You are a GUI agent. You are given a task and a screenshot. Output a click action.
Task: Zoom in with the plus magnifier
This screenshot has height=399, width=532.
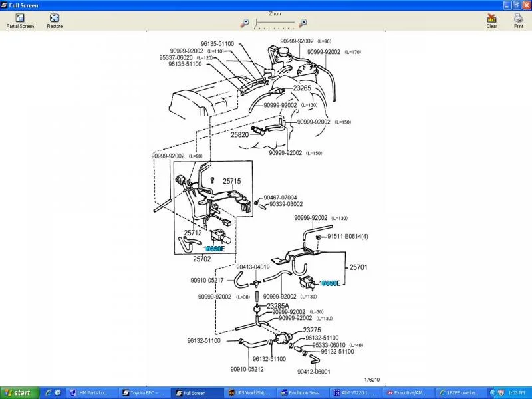(x=303, y=23)
